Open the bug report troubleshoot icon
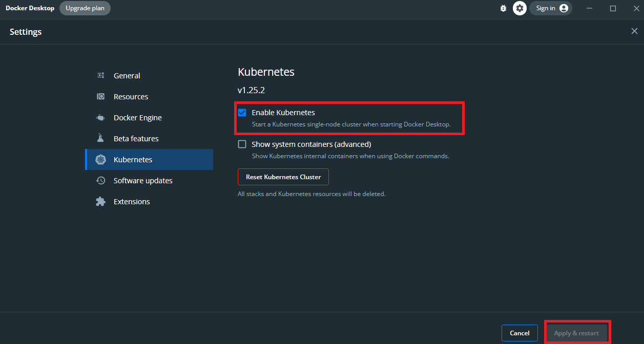Screen dimensions: 644x344 pos(503,8)
